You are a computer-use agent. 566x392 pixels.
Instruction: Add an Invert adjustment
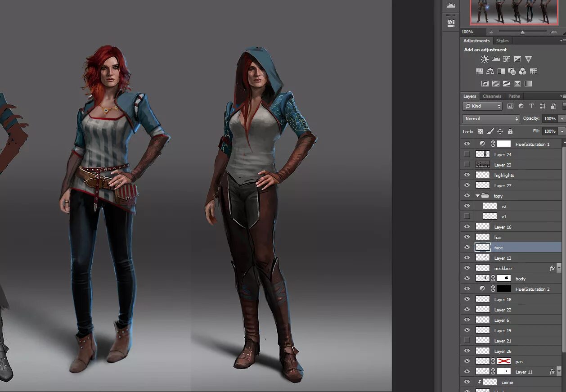tap(485, 84)
